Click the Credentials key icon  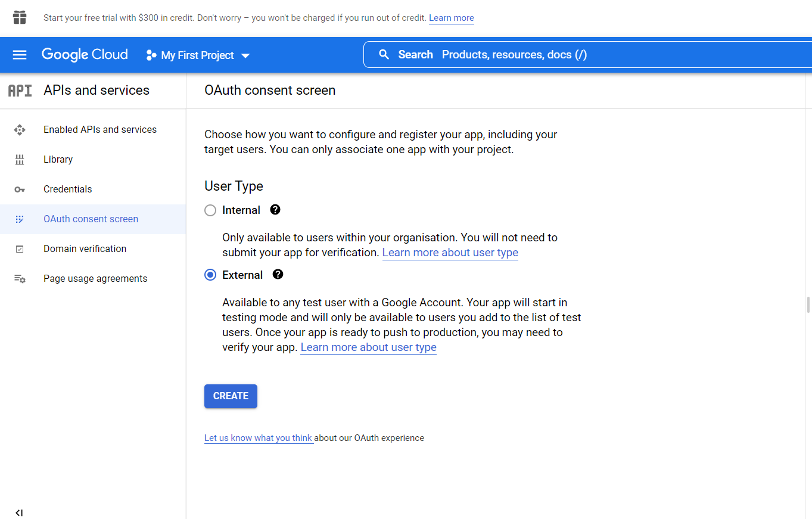click(20, 189)
